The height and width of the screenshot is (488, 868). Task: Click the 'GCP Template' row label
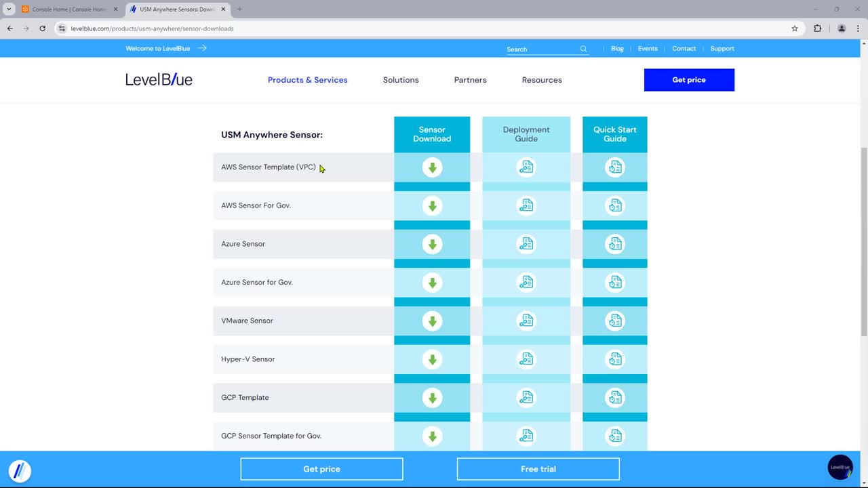pyautogui.click(x=245, y=397)
